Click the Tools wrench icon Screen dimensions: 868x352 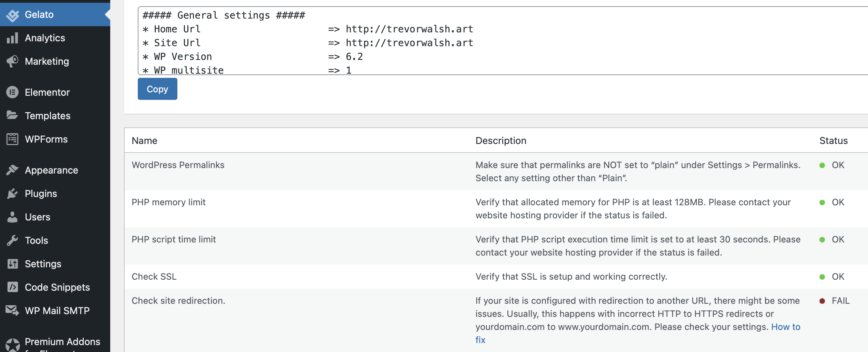tap(13, 240)
